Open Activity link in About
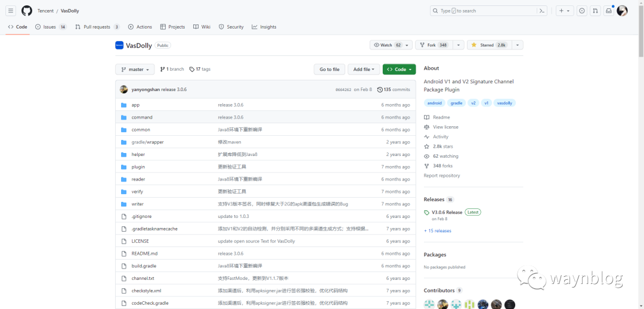Viewport: 644px width, 309px height. point(441,137)
